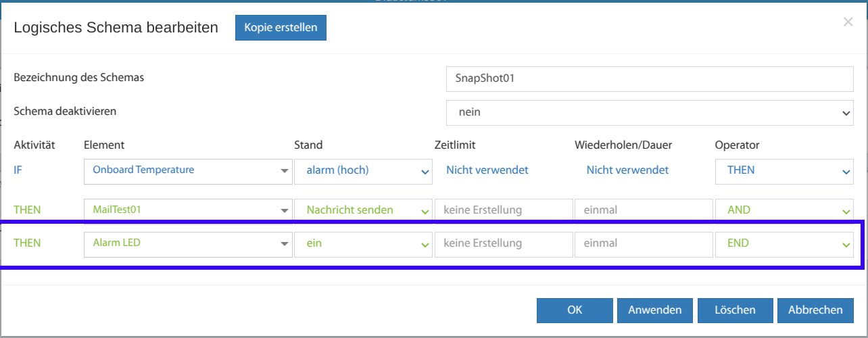Open the END operator dropdown
The height and width of the screenshot is (338, 868).
[x=784, y=244]
